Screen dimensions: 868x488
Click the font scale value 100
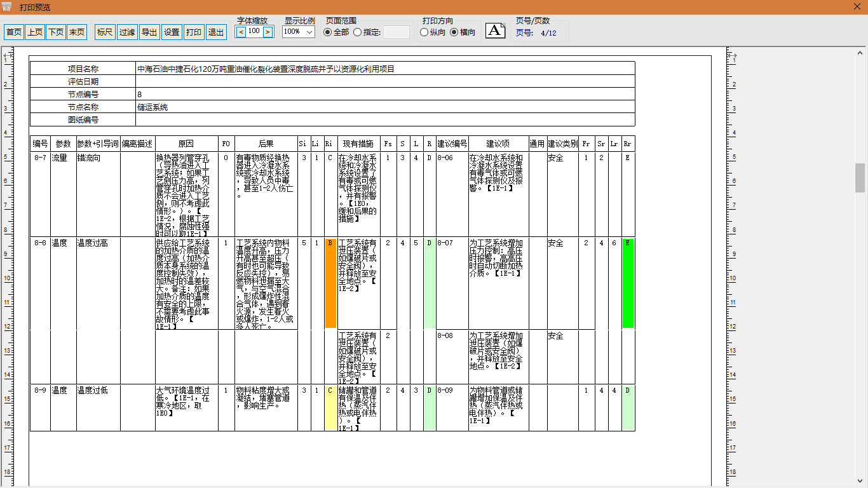(x=254, y=32)
